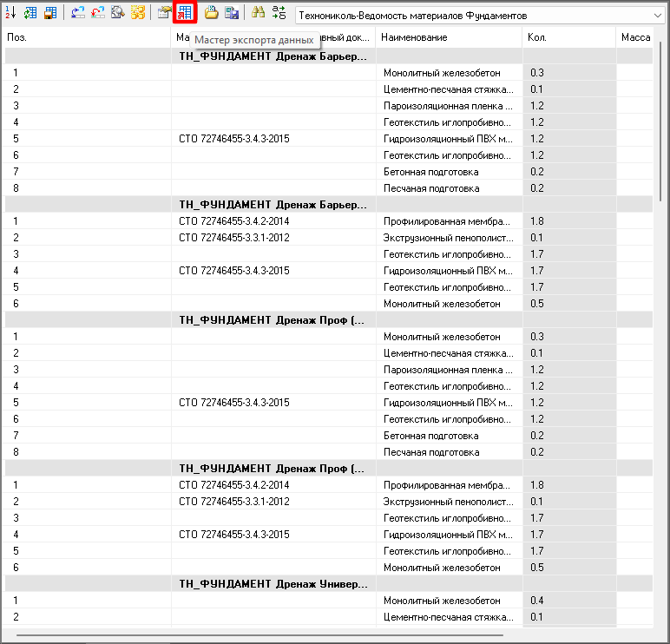Click the magnifier over document icon

point(117,13)
